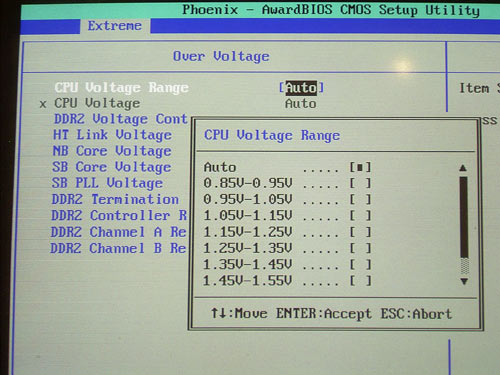Click the Move arrows hint text
The height and width of the screenshot is (375, 500).
click(x=239, y=313)
